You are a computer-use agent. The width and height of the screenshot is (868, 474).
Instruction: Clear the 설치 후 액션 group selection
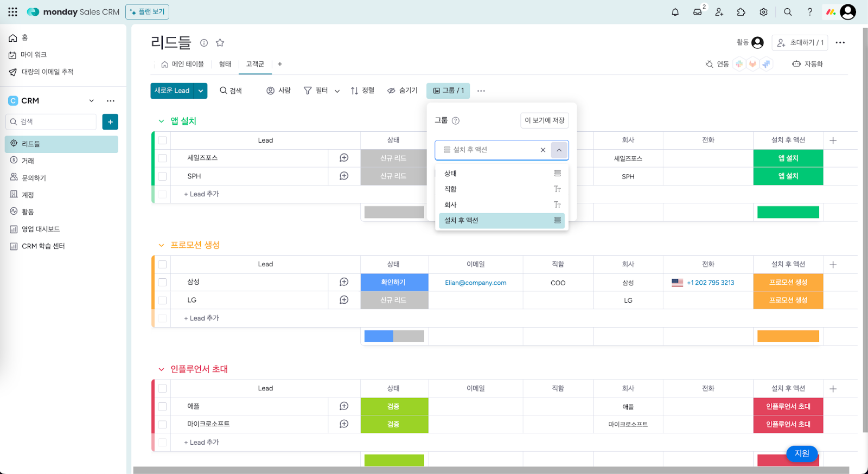pos(542,150)
